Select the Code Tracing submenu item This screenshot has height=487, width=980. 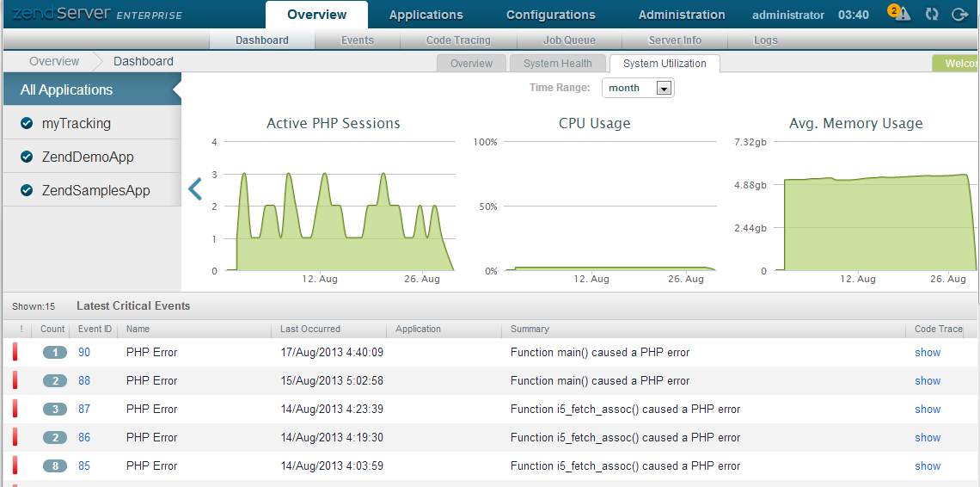458,40
